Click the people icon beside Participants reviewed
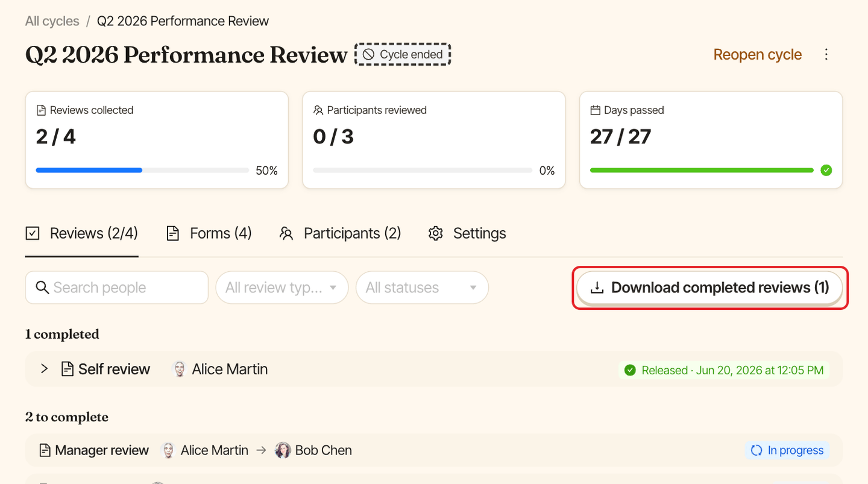 click(318, 110)
